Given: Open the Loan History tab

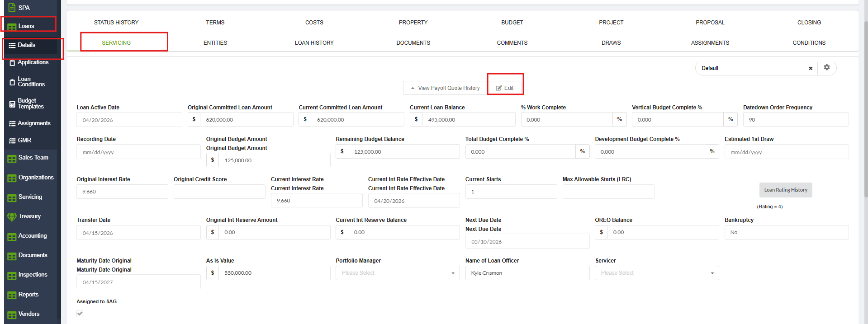Looking at the screenshot, I should pos(314,43).
